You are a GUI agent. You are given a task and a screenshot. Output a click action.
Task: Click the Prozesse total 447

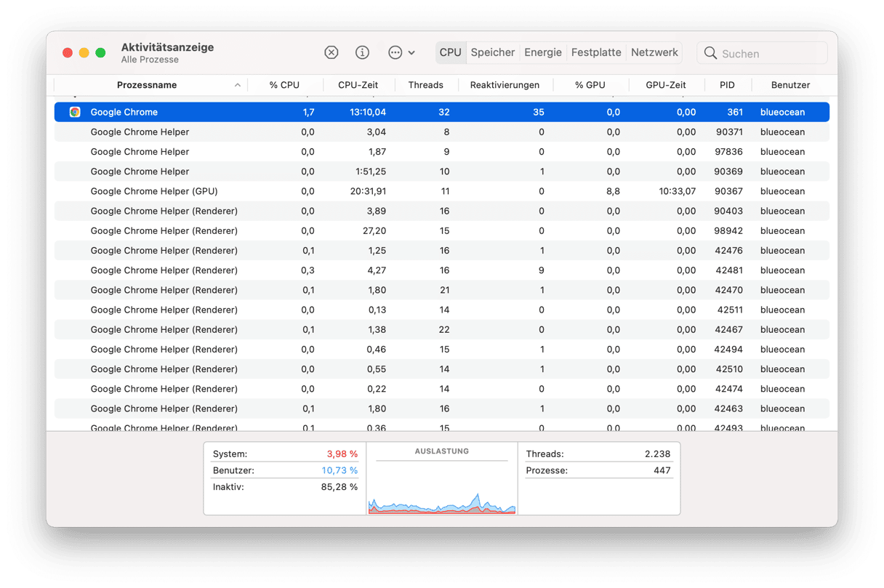click(x=662, y=471)
